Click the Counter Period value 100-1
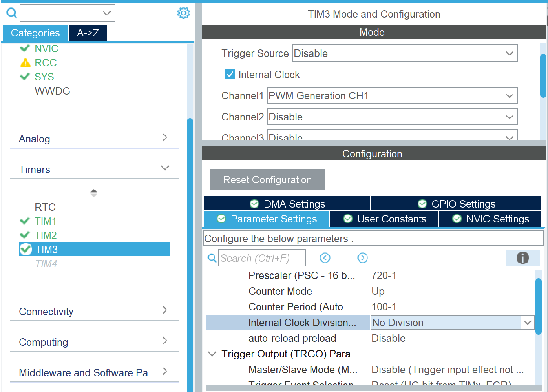 (384, 307)
